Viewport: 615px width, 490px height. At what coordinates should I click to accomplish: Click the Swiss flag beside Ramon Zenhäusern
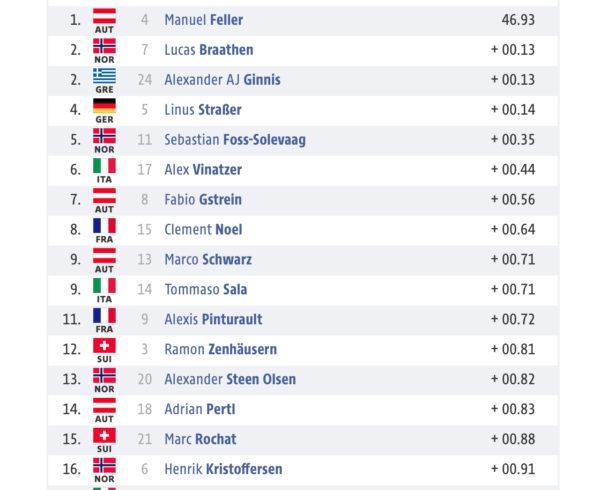(x=104, y=346)
